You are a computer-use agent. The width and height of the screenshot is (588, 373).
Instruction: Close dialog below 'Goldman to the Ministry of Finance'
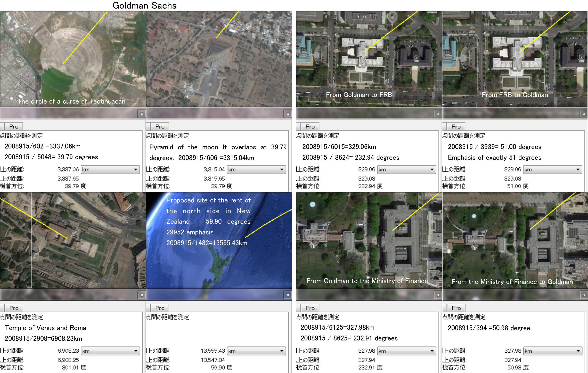(x=438, y=295)
